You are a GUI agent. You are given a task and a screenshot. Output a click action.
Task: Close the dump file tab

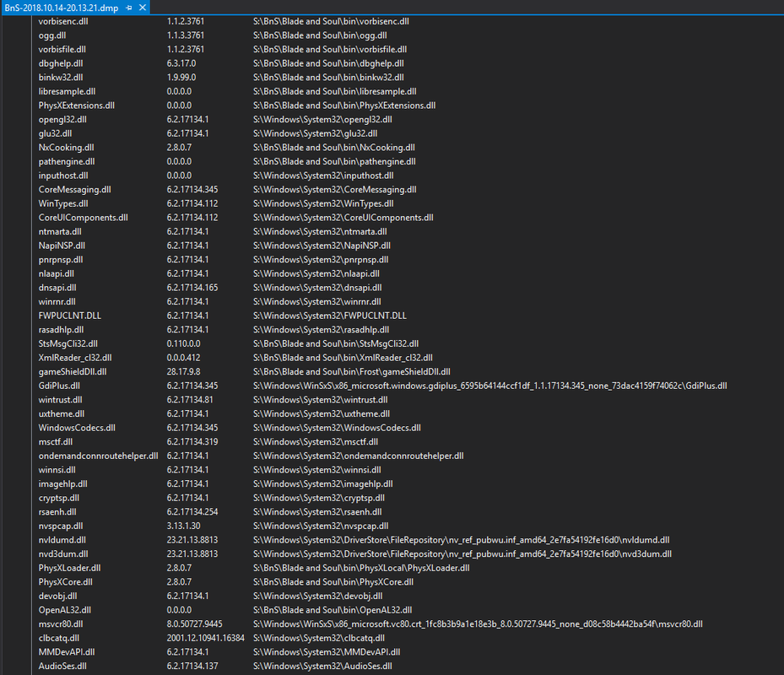143,8
